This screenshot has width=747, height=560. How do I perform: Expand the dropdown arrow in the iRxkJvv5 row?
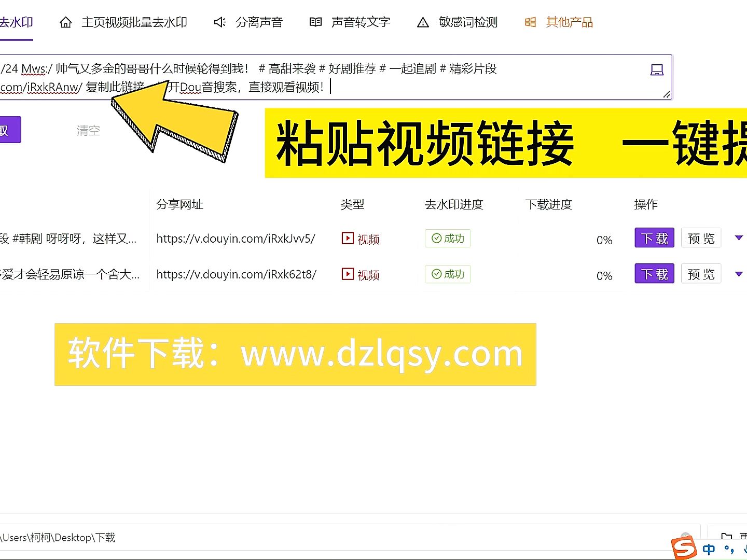[739, 238]
